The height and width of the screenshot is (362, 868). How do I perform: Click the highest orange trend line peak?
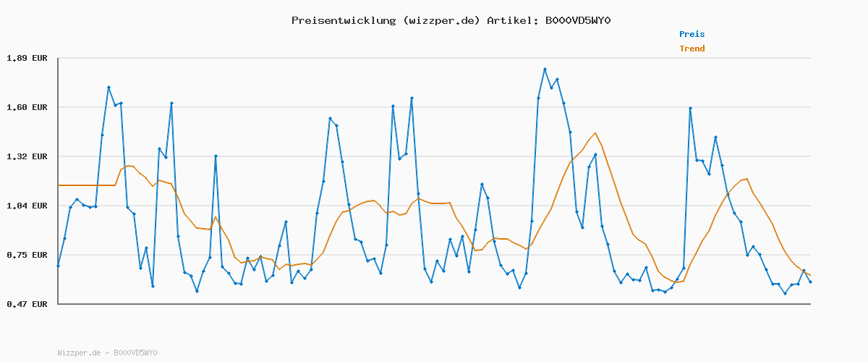point(595,133)
